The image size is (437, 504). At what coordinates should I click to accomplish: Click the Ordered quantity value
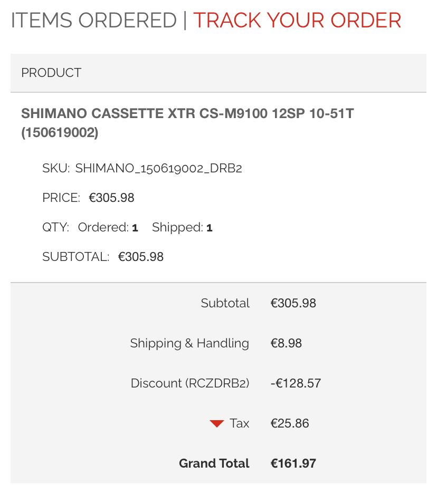coord(135,228)
